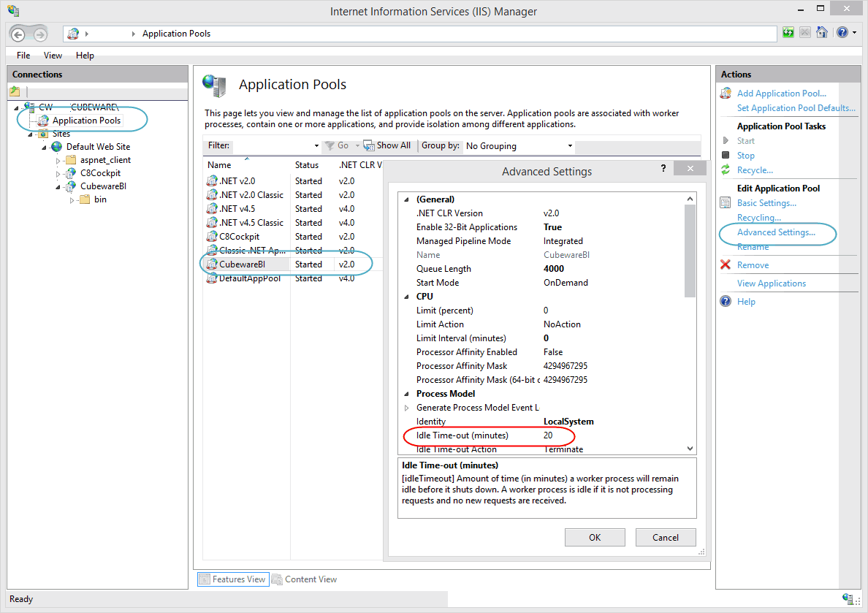Click the Status column header
Viewport: 868px width, 613px height.
(x=312, y=165)
